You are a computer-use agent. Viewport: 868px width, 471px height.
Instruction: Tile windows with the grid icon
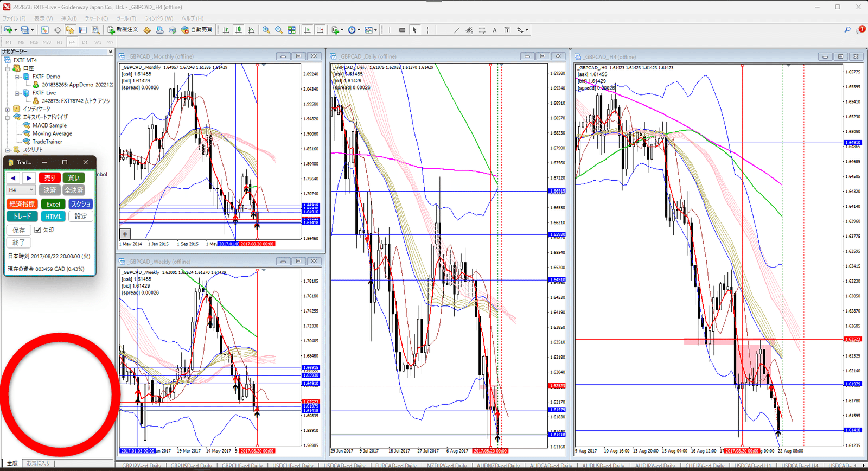292,30
